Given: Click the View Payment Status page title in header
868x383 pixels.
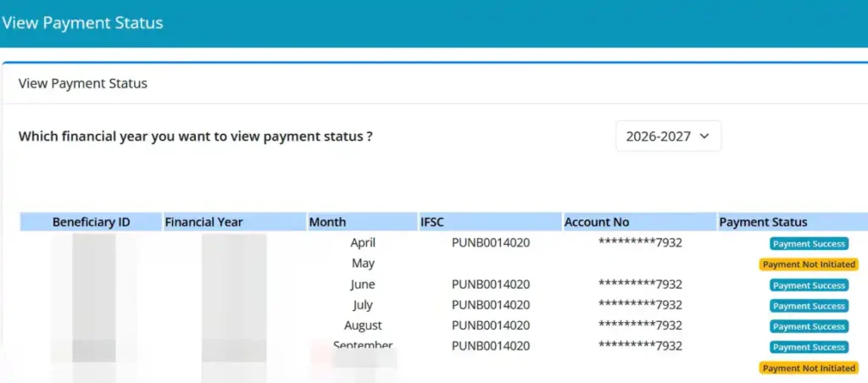Looking at the screenshot, I should 82,23.
